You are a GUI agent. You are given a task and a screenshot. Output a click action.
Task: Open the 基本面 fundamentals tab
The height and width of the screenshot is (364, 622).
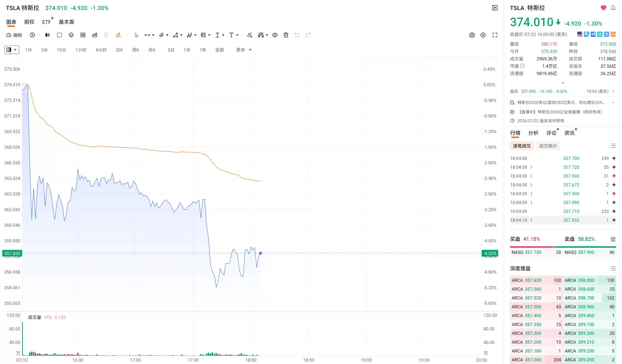(x=66, y=22)
